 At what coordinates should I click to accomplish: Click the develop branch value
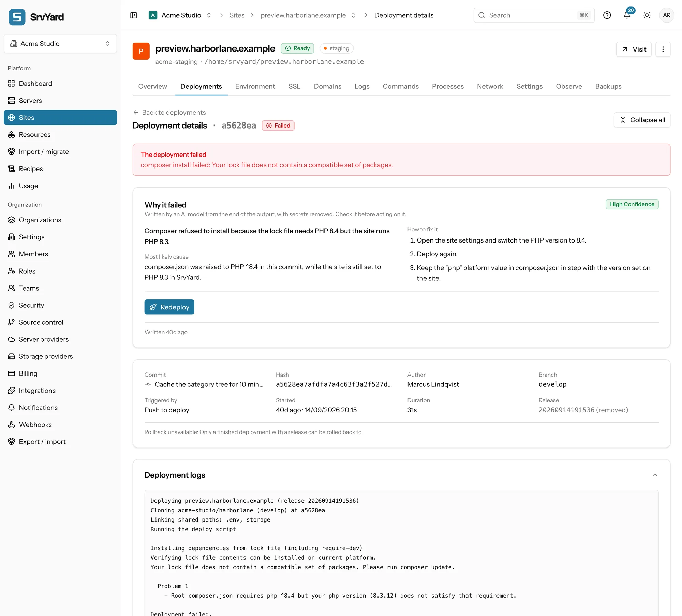tap(552, 384)
